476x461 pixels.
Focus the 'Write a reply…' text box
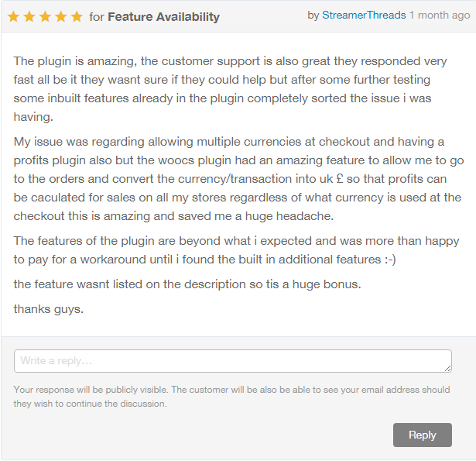pos(233,361)
